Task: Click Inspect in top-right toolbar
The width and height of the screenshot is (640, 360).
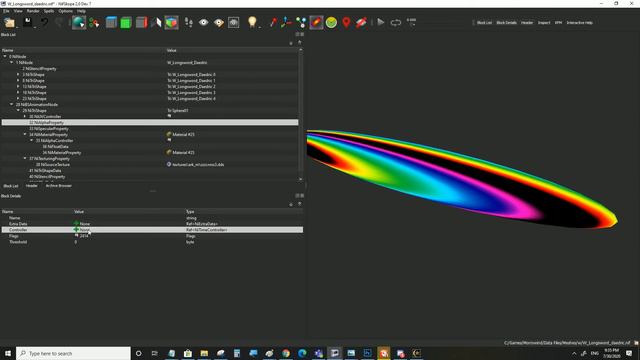Action: tap(544, 23)
